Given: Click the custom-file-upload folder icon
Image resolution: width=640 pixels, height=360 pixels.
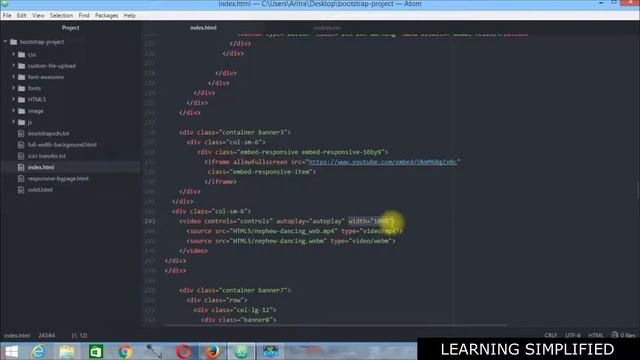Looking at the screenshot, I should (22, 66).
